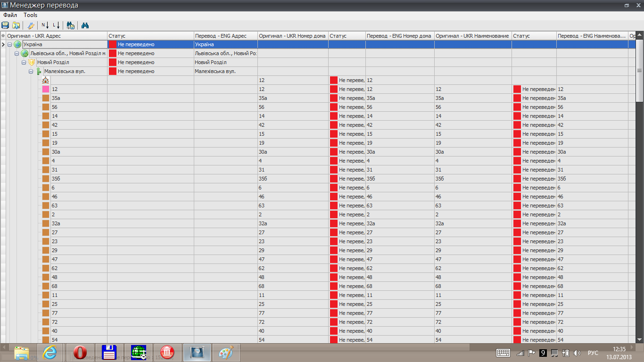Click the Оригинал - UKR Адрес column header
The width and height of the screenshot is (644, 362).
pos(34,36)
